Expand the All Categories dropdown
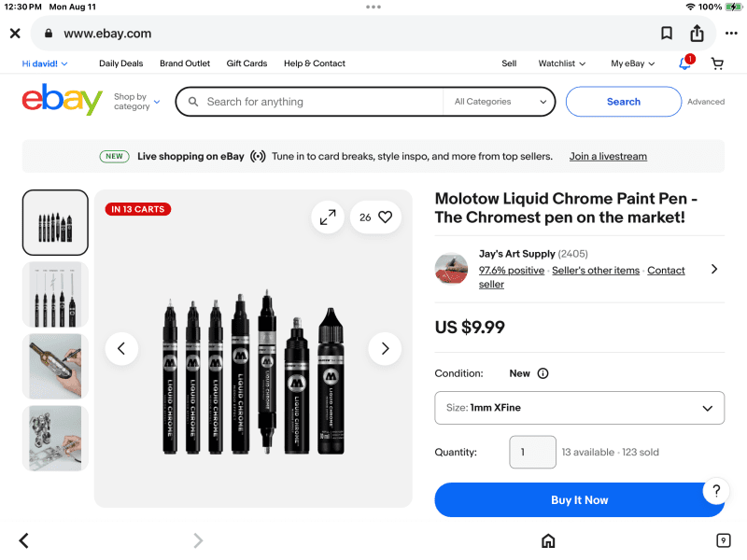 [x=500, y=102]
